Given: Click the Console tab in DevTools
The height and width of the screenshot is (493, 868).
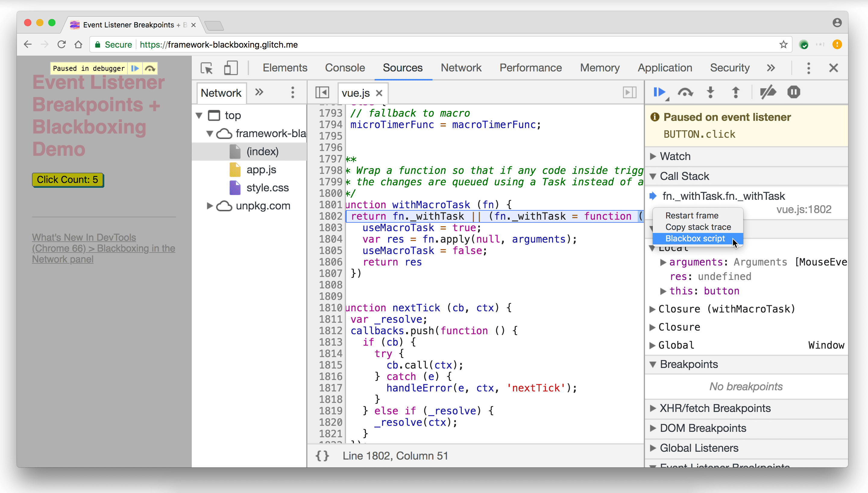Looking at the screenshot, I should point(344,68).
